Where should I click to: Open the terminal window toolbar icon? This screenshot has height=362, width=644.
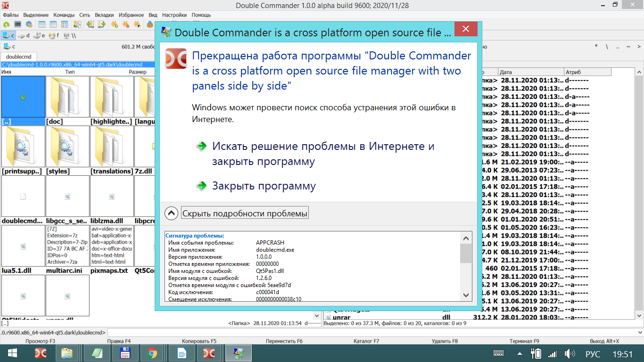click(17, 24)
